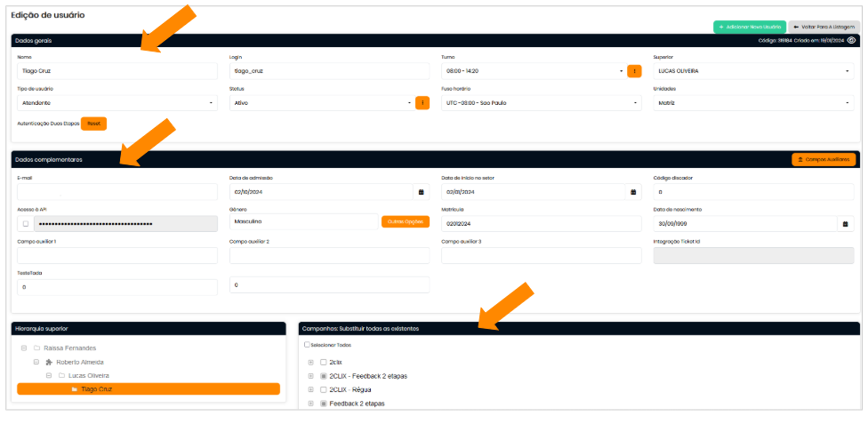Click the Voltar Para A Listagem button
The width and height of the screenshot is (868, 424).
point(824,28)
